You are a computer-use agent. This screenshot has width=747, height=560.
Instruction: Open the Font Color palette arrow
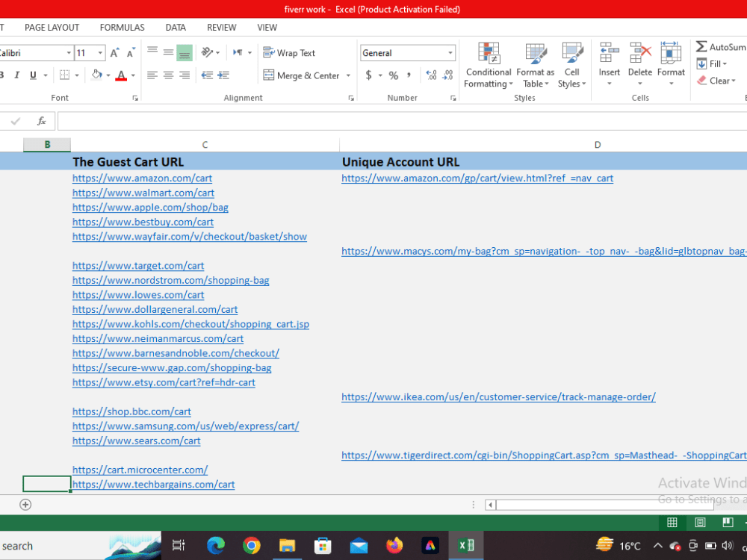coord(133,75)
